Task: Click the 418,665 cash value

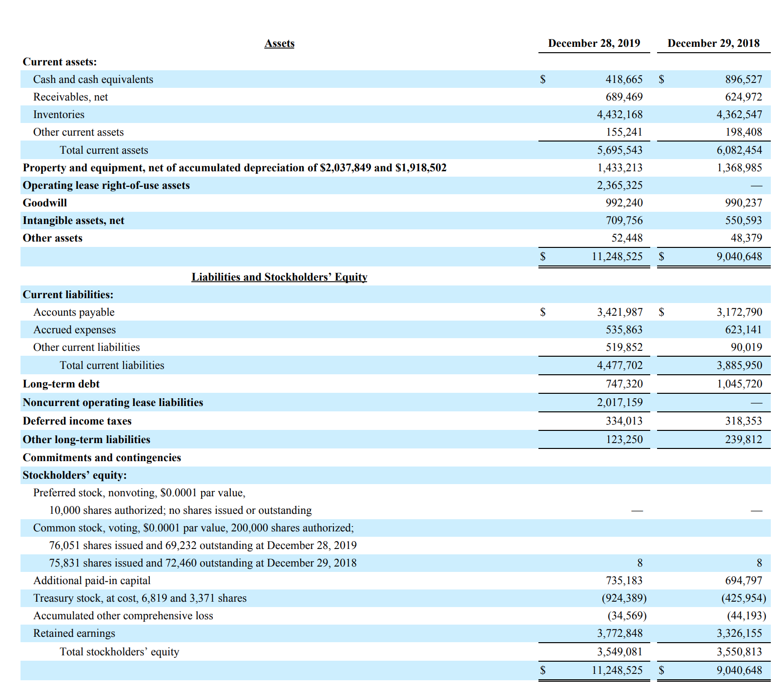Action: (624, 80)
